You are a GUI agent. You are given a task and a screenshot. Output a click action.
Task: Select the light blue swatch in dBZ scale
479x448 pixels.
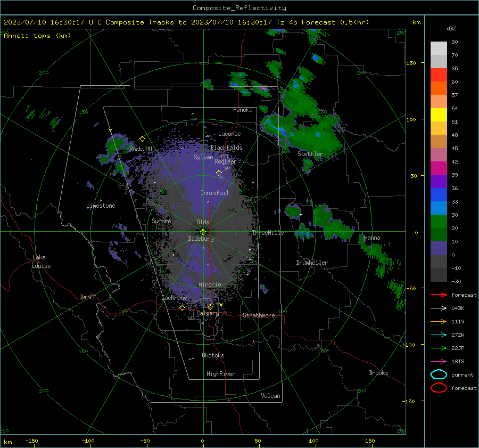point(439,208)
